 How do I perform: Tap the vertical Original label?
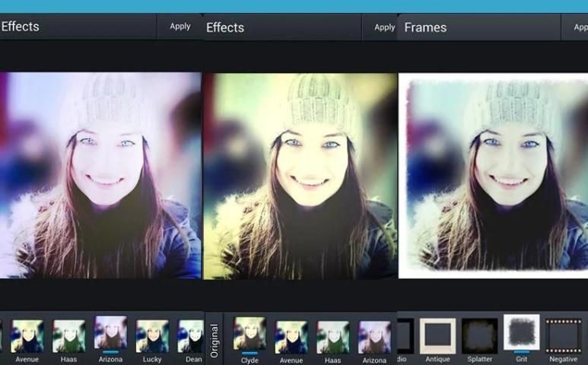214,340
